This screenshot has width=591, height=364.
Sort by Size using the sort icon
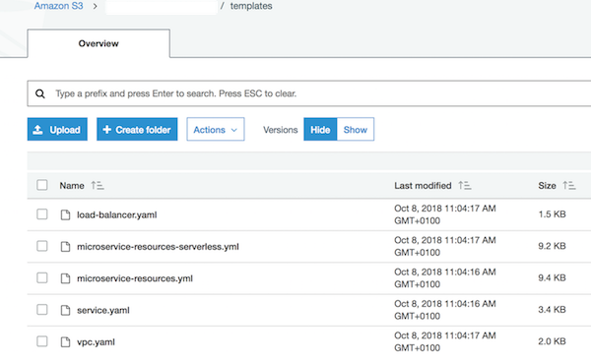point(568,186)
